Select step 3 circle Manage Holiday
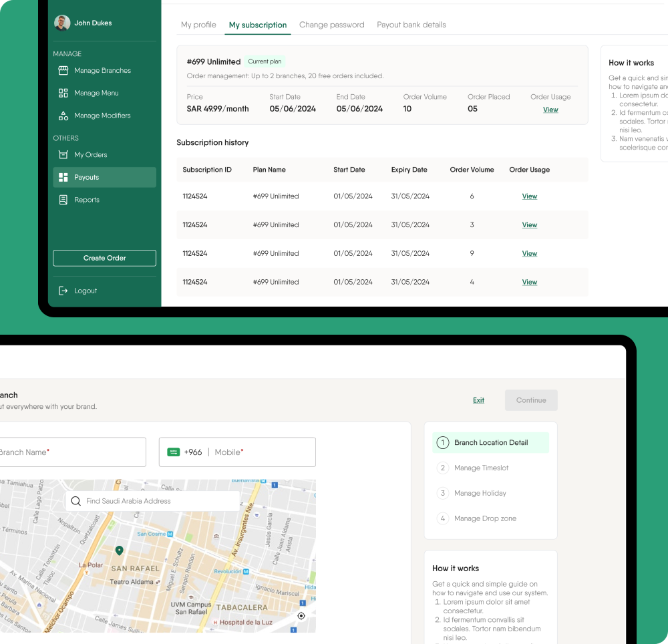This screenshot has height=644, width=668. point(443,493)
